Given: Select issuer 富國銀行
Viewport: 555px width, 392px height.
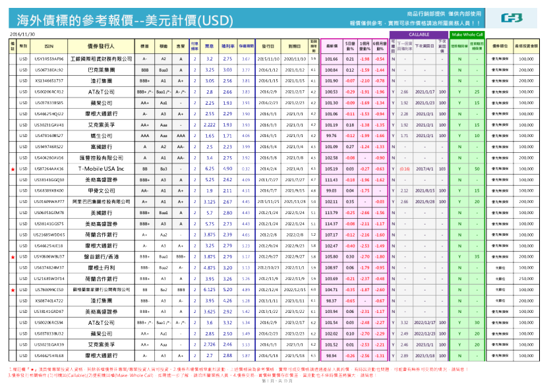Looking at the screenshot, I should 102,147.
